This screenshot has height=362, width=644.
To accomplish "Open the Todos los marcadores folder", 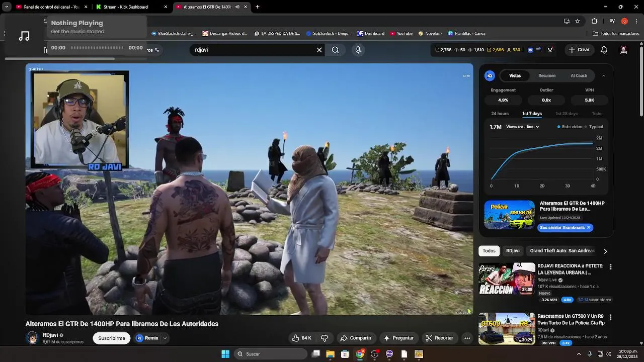I will 616,34.
